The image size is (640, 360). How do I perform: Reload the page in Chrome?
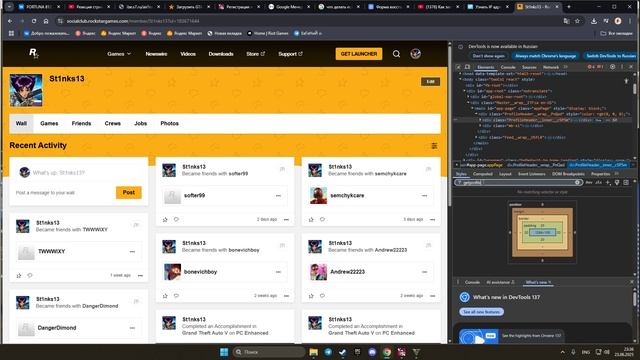tap(34, 21)
